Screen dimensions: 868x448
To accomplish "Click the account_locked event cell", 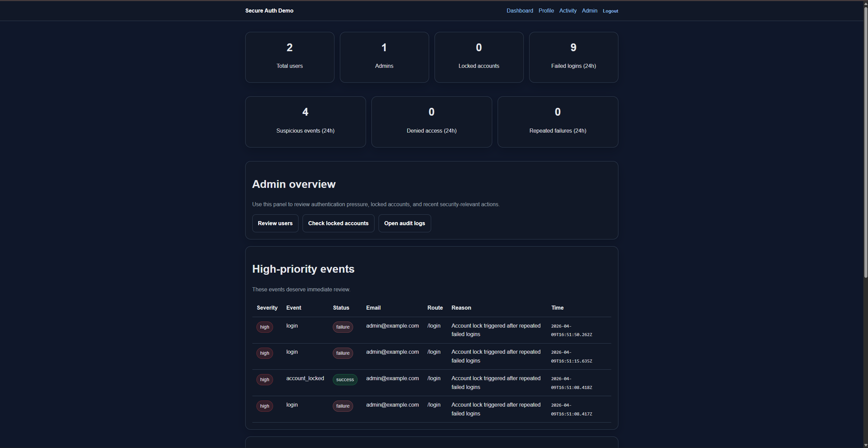I will [x=305, y=378].
